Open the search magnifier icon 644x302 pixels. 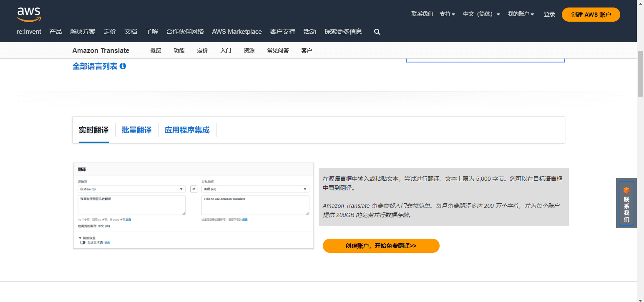click(377, 32)
